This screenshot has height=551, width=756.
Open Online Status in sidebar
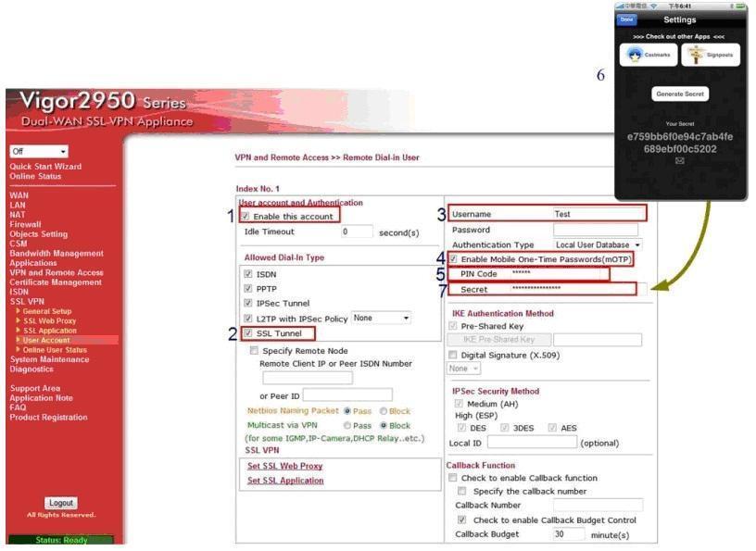point(35,176)
